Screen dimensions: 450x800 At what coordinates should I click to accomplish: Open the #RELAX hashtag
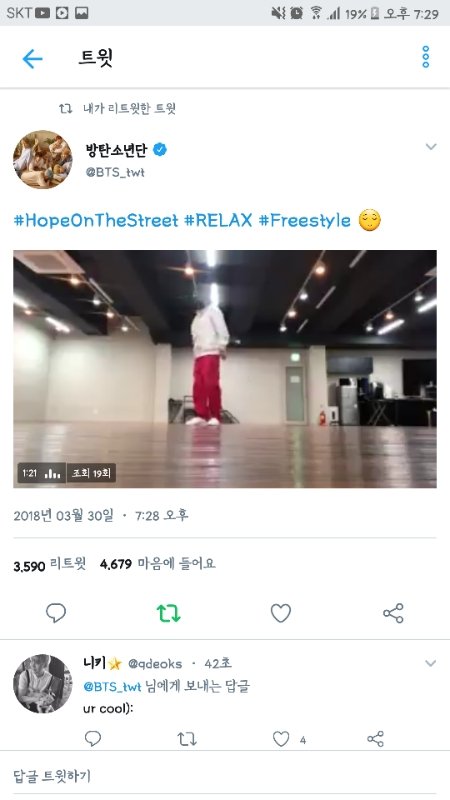click(218, 220)
